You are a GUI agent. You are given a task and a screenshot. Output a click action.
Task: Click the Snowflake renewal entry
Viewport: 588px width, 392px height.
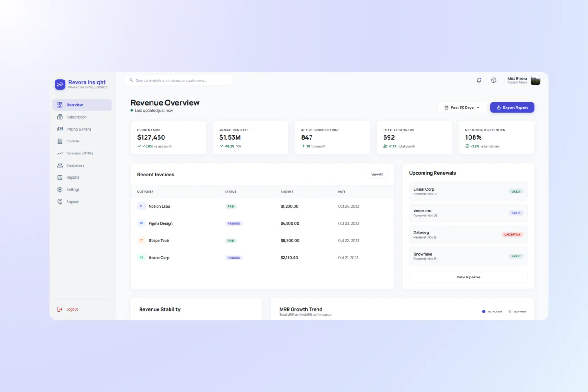click(x=468, y=256)
